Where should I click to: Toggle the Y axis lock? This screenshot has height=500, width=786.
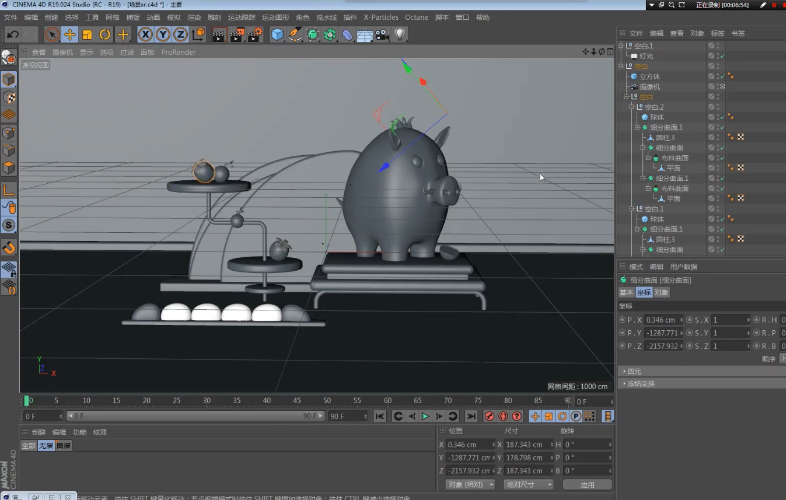pos(162,34)
